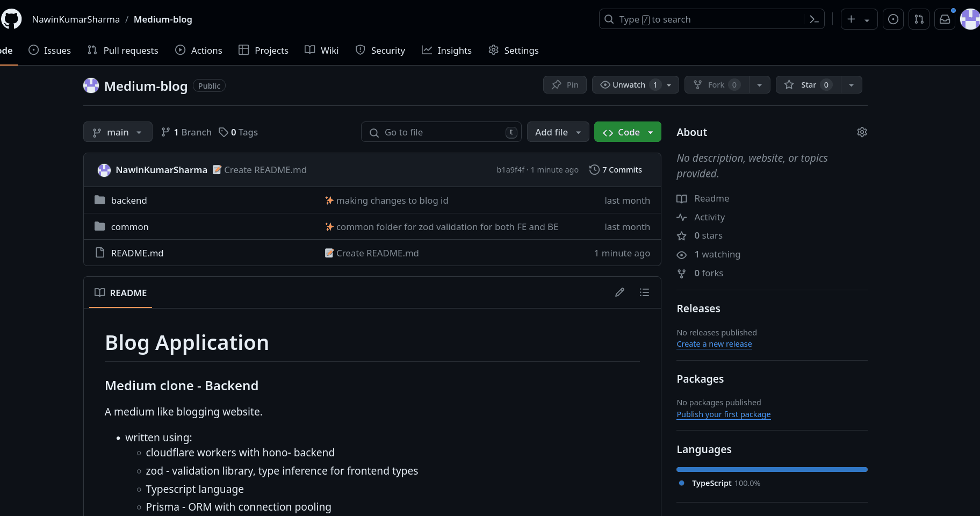Toggle Star for this repository

point(808,85)
